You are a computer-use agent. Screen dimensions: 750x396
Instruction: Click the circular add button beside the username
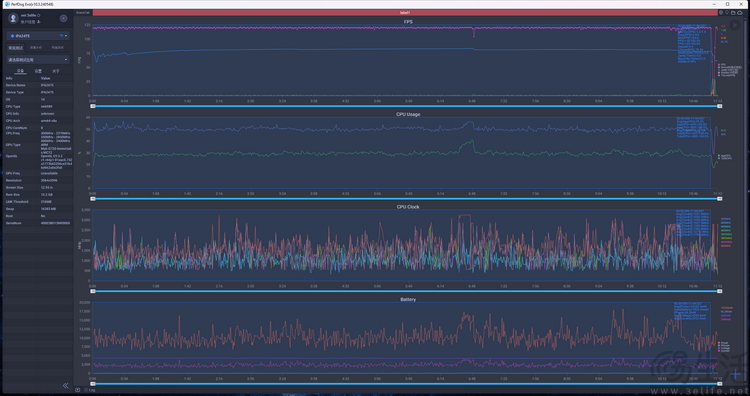(x=63, y=18)
